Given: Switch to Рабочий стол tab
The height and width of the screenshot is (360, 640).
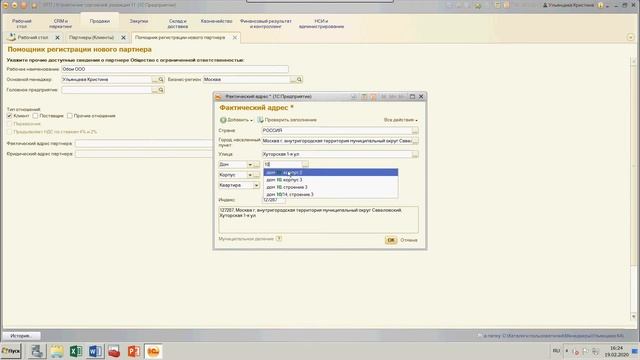Looking at the screenshot, I should (33, 38).
